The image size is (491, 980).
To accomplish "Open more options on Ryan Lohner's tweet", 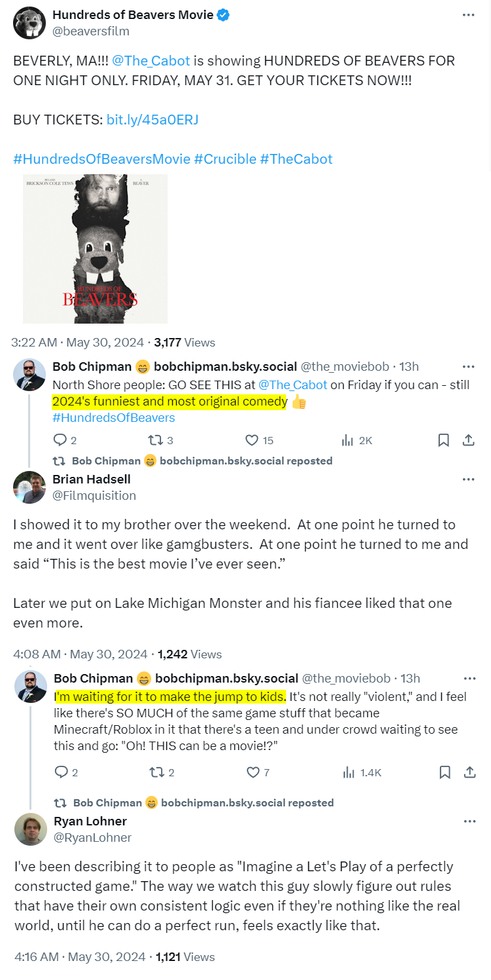I will click(469, 821).
